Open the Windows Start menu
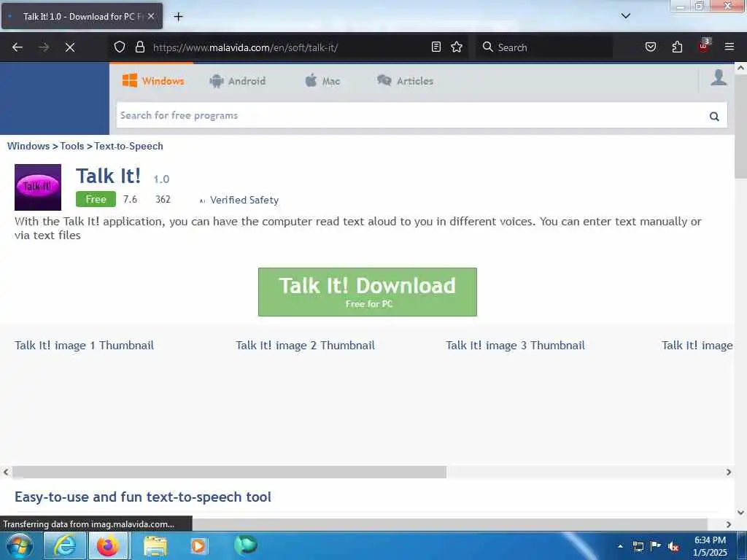The image size is (747, 560). coord(19,545)
